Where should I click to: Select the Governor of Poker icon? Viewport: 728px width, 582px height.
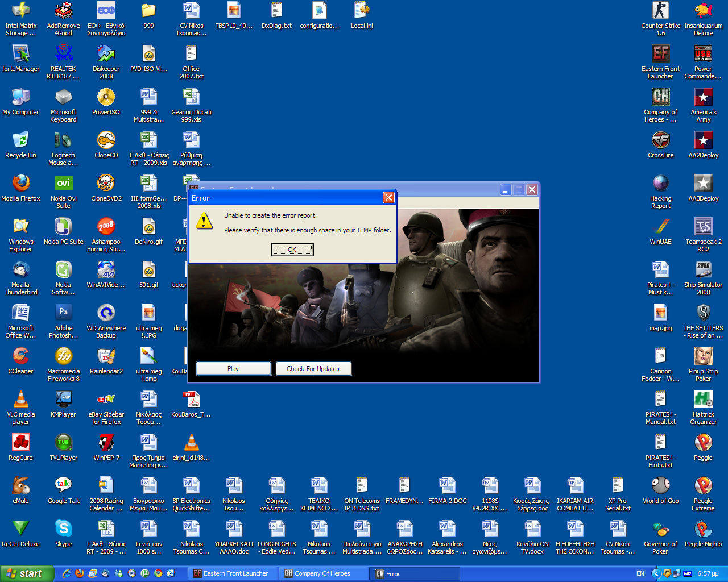(661, 537)
